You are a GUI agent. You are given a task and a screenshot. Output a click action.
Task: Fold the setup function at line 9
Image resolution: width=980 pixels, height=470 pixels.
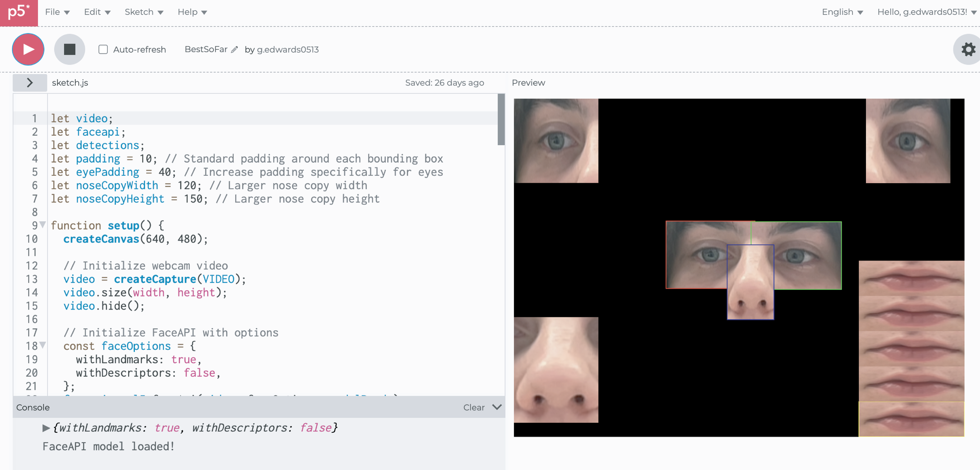click(43, 225)
